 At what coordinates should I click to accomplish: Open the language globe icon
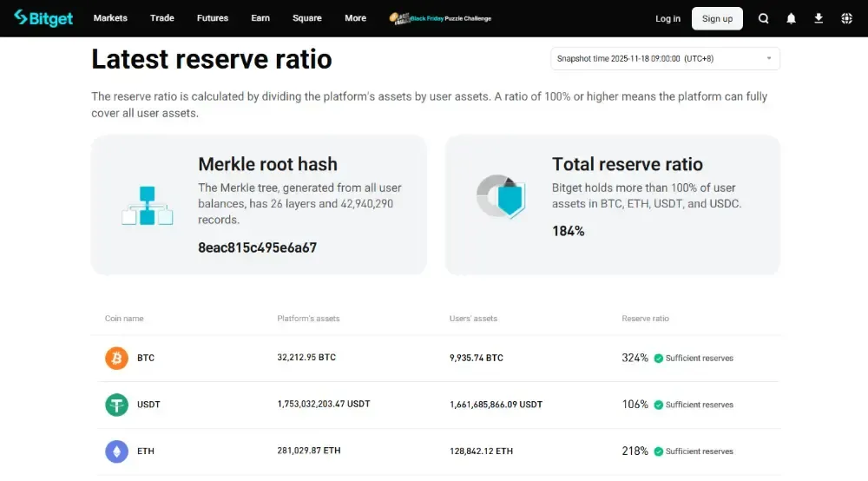pos(847,18)
